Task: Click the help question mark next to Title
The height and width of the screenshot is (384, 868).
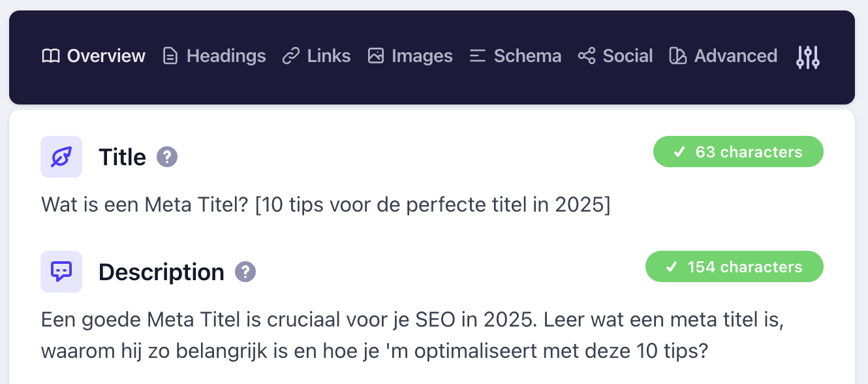Action: tap(166, 157)
